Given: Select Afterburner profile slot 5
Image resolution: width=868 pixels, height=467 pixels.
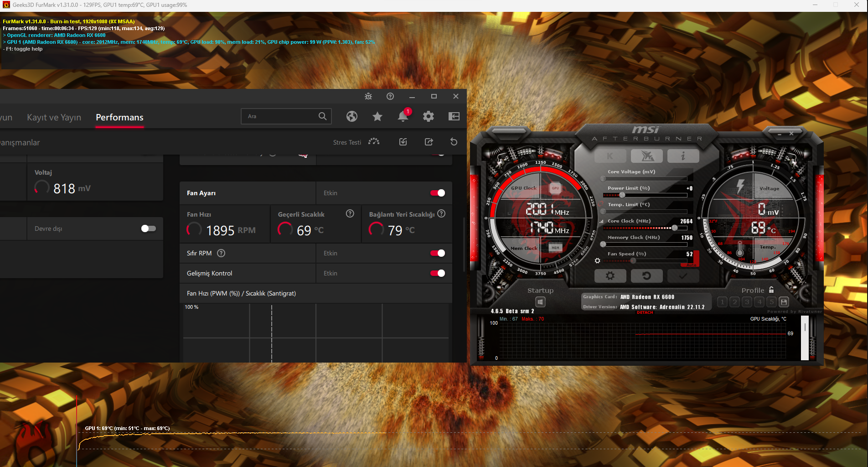Looking at the screenshot, I should (771, 302).
